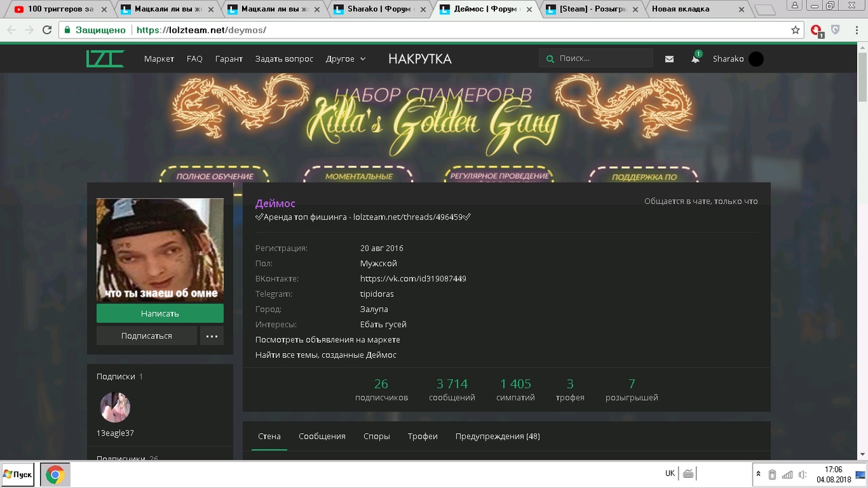Open the Предупреждения (48) tab

497,436
